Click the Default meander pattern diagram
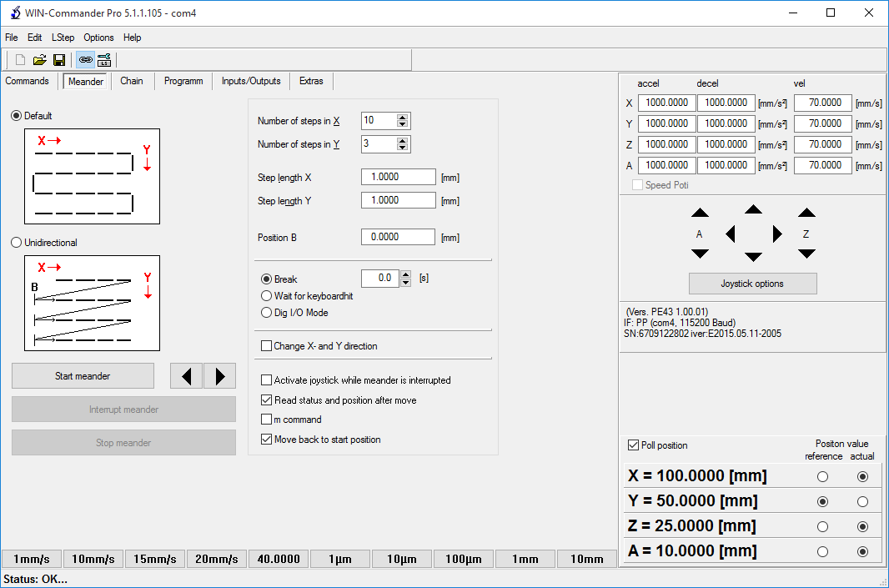Viewport: 889px width, 588px height. point(92,176)
